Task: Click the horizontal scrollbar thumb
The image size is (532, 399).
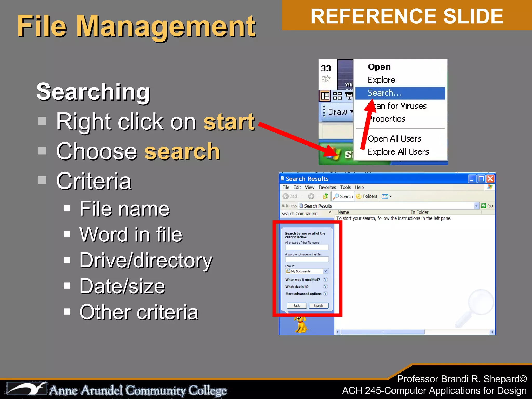Action: [383, 332]
